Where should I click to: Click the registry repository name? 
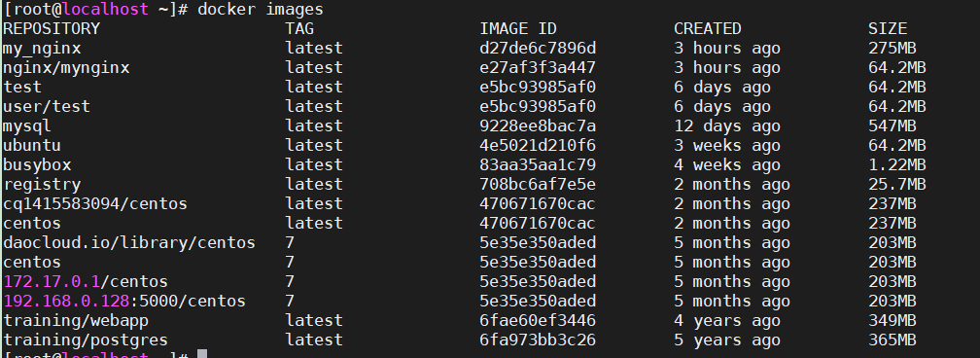tap(42, 185)
